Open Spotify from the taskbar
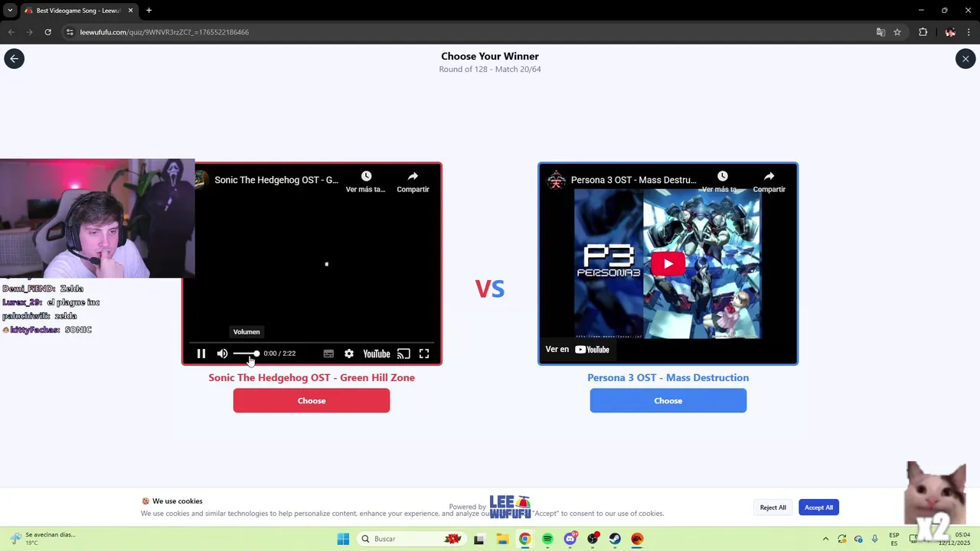Viewport: 980px width, 551px height. pos(547,539)
